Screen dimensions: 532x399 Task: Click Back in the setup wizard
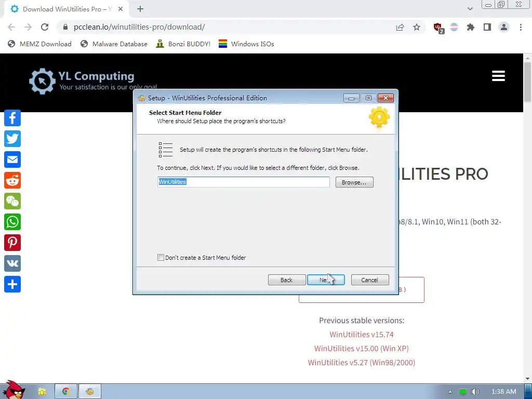[x=287, y=280]
